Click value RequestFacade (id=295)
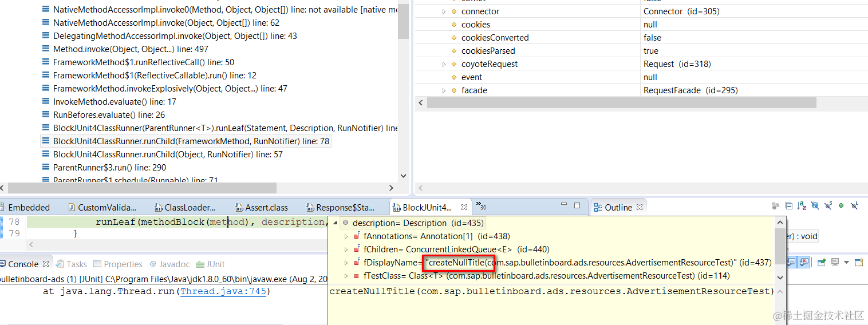Screen dimensions: 868x325 click(x=691, y=90)
